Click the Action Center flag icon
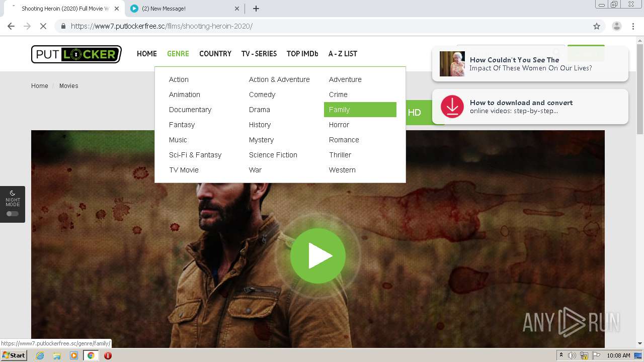Screen dimensions: 644x362 (596, 355)
